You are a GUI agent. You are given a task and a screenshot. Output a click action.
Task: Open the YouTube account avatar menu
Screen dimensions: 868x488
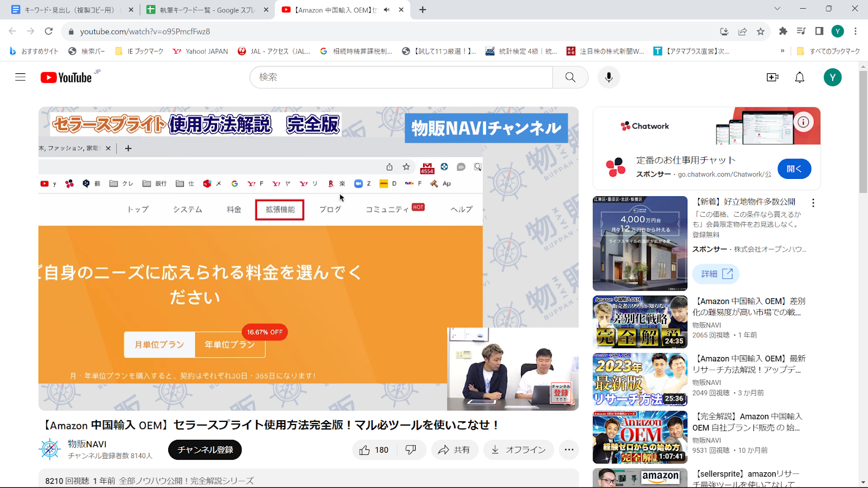coord(833,77)
